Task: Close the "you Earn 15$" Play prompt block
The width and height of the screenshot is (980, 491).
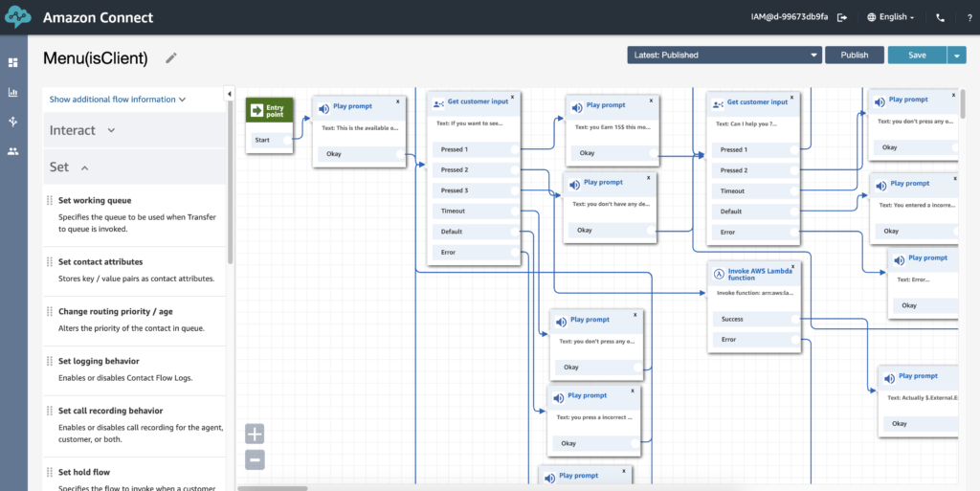Action: click(x=651, y=100)
